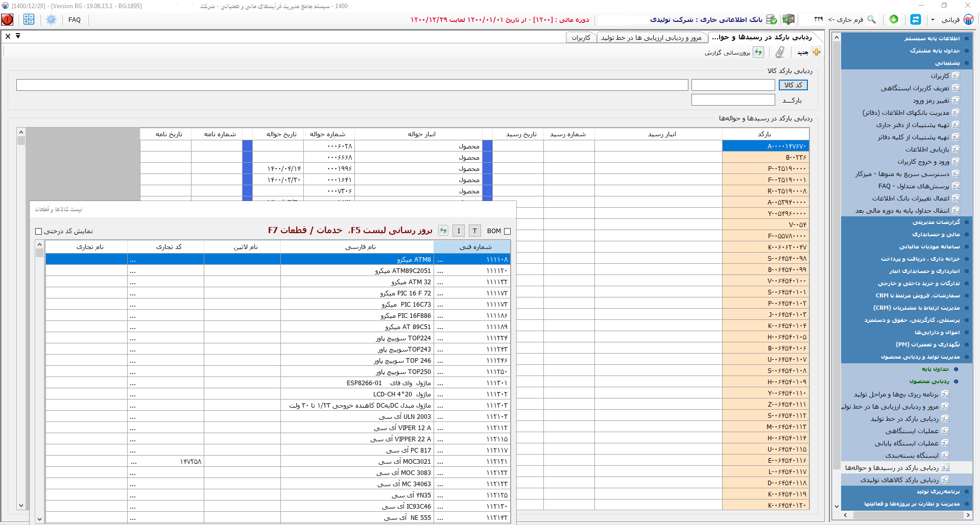Sort by شماره فنی column header
This screenshot has height=525, width=980.
[x=472, y=247]
